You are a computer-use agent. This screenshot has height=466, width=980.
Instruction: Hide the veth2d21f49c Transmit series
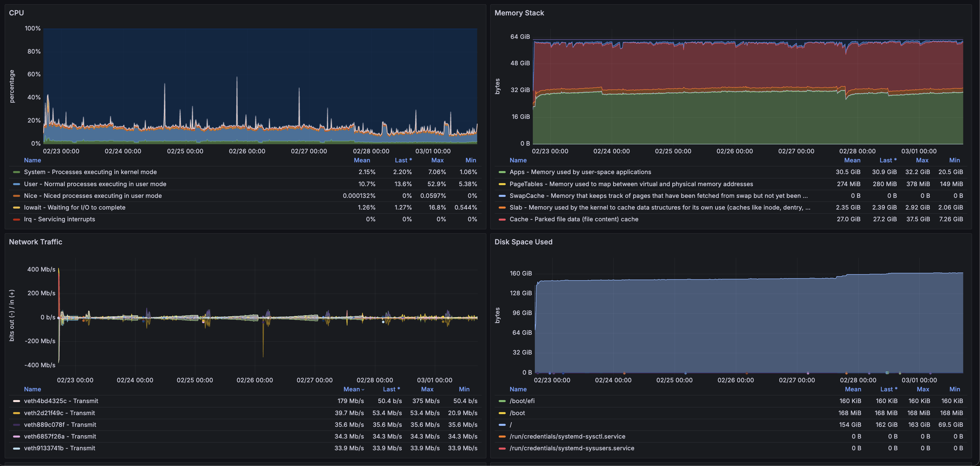coord(59,413)
